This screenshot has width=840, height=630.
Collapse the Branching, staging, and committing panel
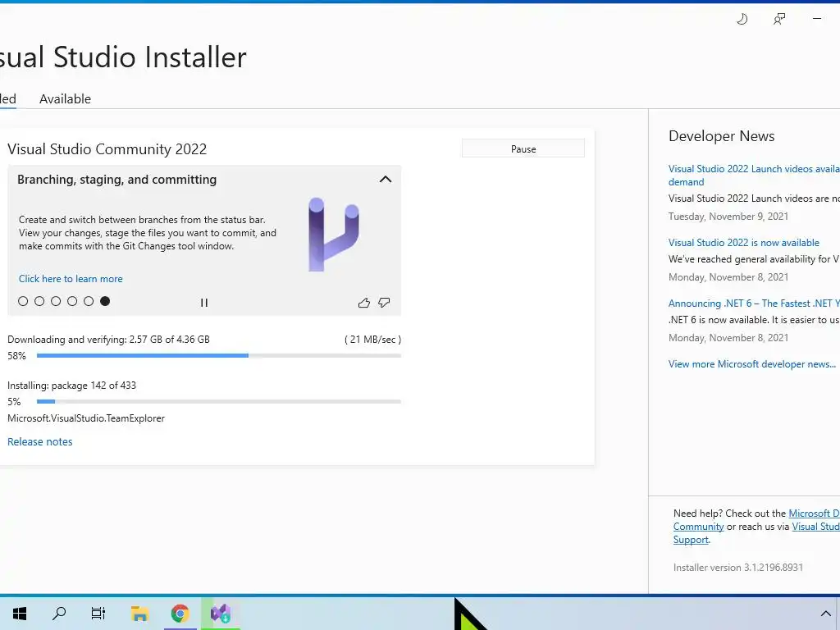386,180
